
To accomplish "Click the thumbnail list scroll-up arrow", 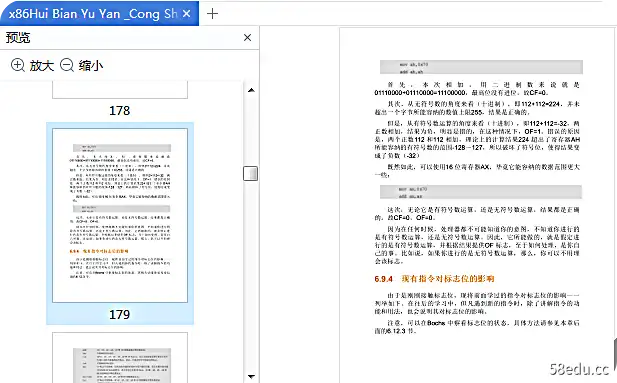I will [x=251, y=90].
